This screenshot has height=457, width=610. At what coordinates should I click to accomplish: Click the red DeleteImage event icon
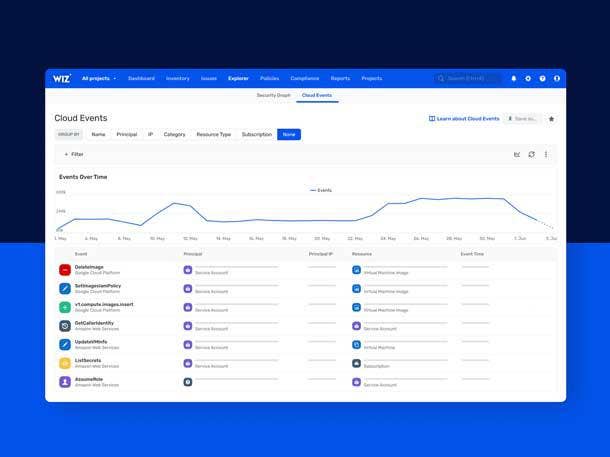[65, 269]
